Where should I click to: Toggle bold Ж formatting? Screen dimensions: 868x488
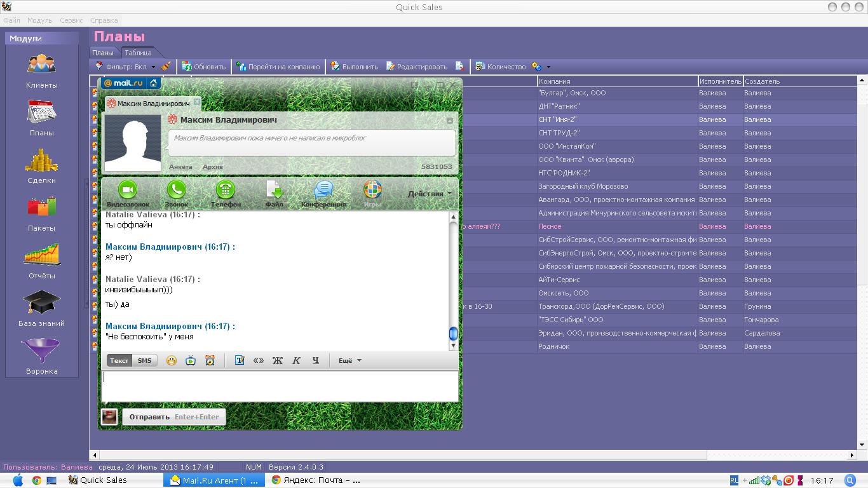pos(278,360)
